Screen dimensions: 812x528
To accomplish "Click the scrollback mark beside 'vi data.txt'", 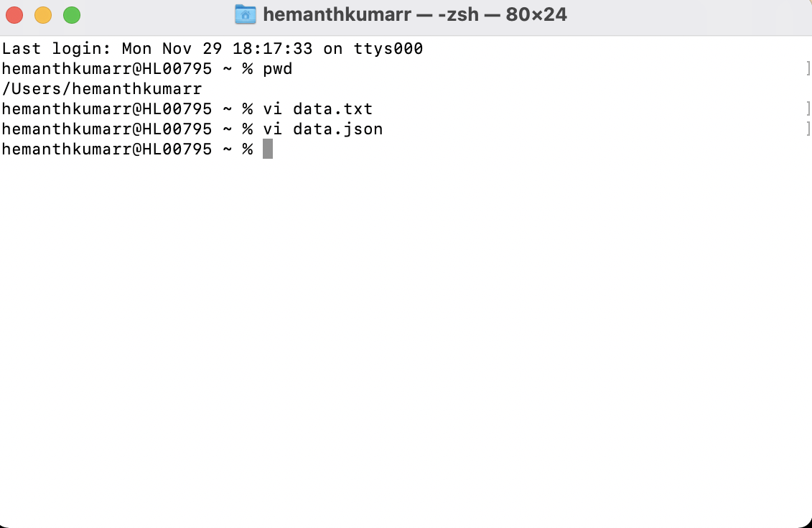I will coord(808,108).
